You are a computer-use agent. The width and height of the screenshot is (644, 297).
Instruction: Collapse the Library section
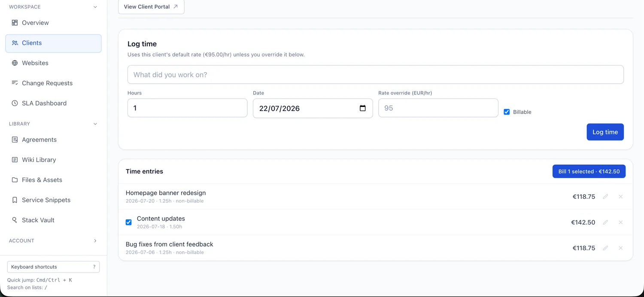point(95,124)
